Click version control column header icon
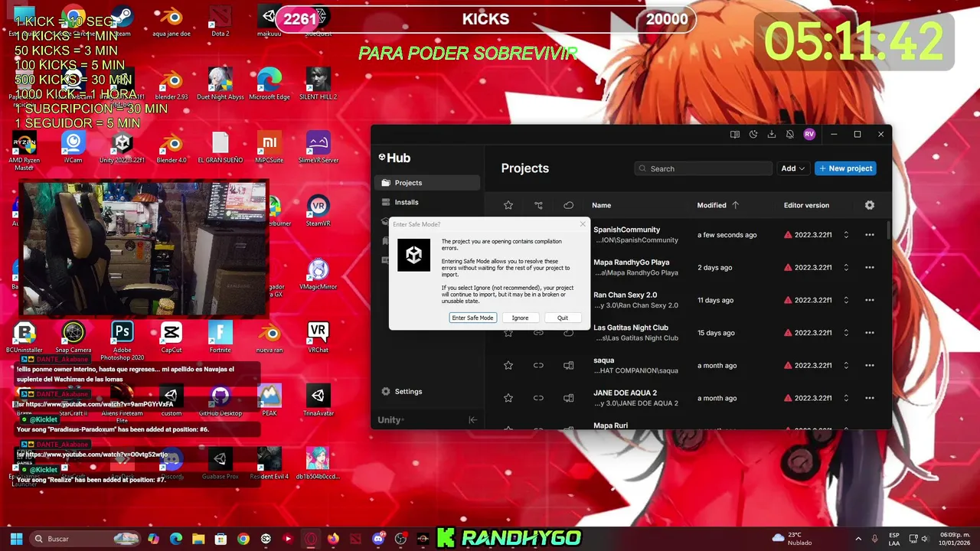Viewport: 980px width, 551px height. click(538, 205)
